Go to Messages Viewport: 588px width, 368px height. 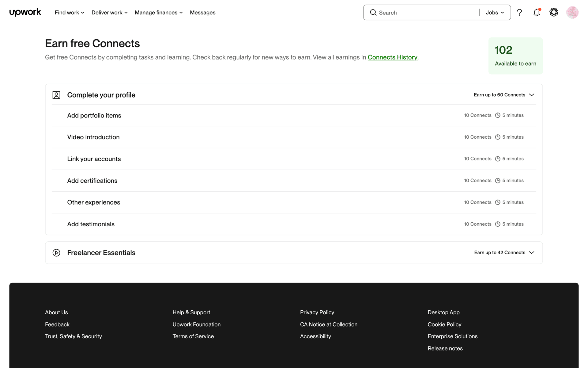tap(202, 13)
